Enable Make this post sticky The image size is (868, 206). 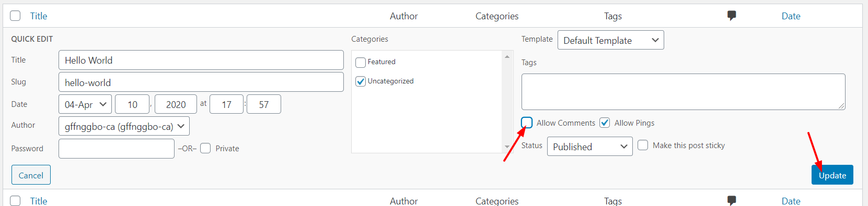tap(643, 145)
